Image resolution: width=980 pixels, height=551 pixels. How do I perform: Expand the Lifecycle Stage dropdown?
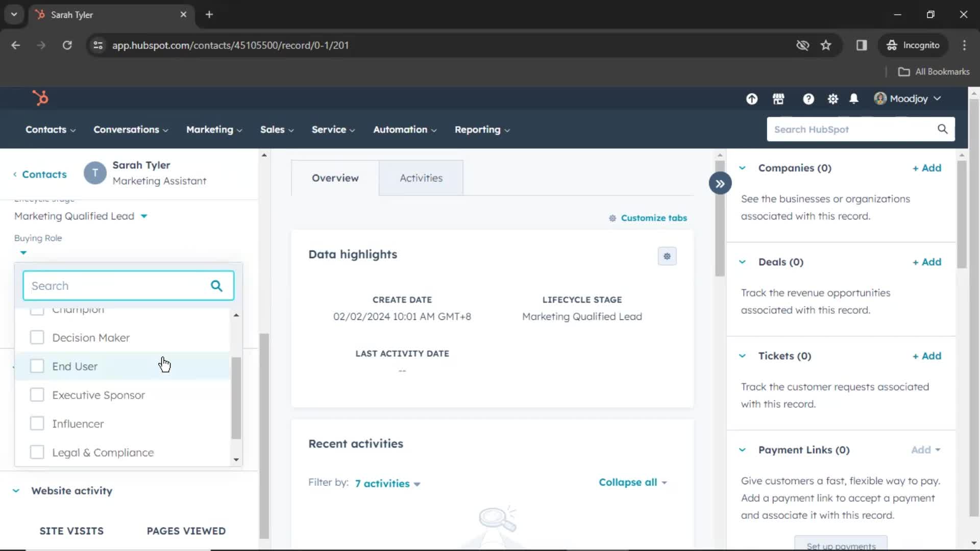pyautogui.click(x=144, y=216)
